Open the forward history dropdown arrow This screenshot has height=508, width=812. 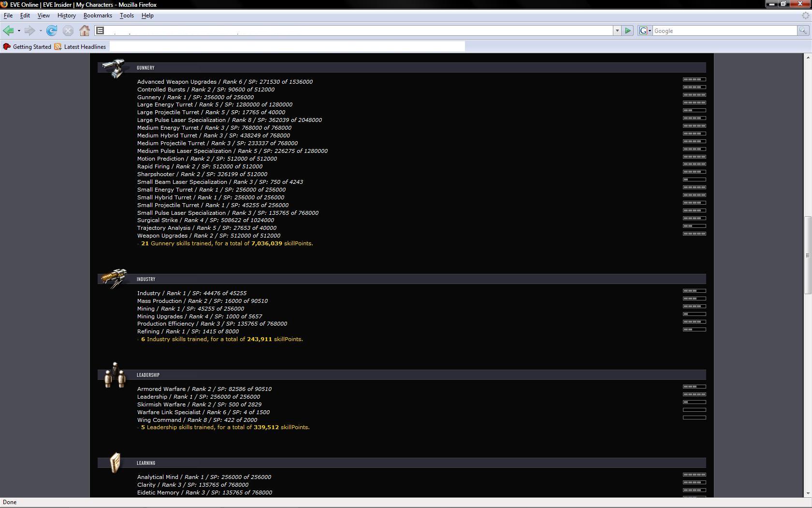pos(41,31)
